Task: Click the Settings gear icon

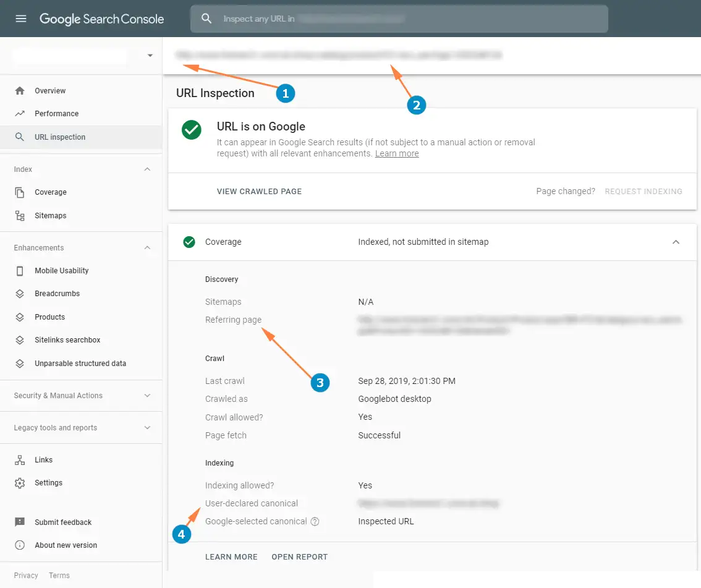Action: (20, 483)
